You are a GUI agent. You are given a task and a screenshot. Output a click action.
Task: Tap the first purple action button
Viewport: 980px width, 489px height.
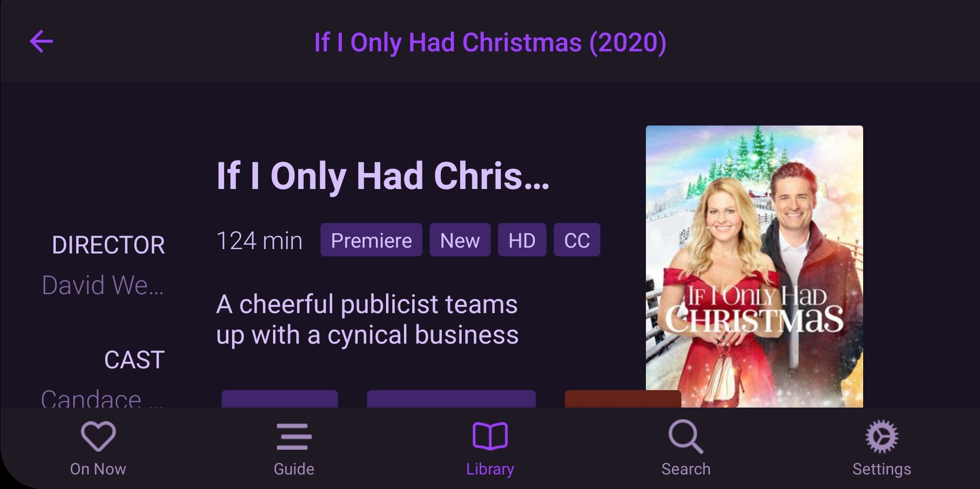point(280,399)
